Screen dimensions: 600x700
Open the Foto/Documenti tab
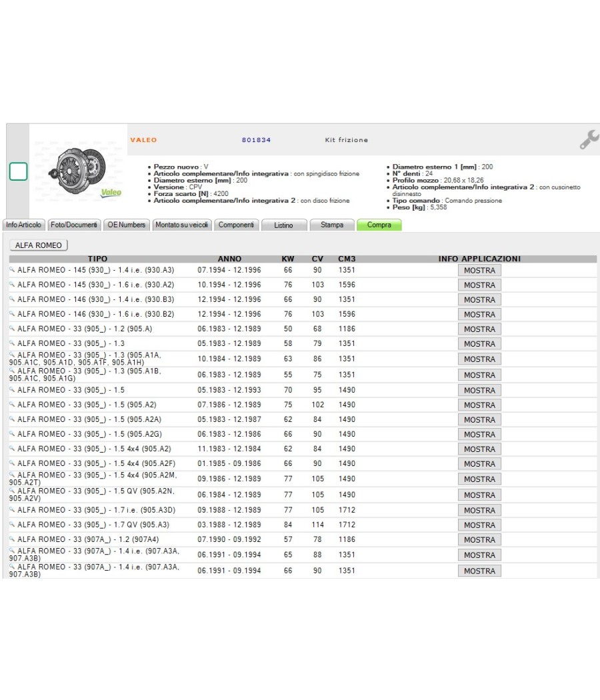(74, 225)
